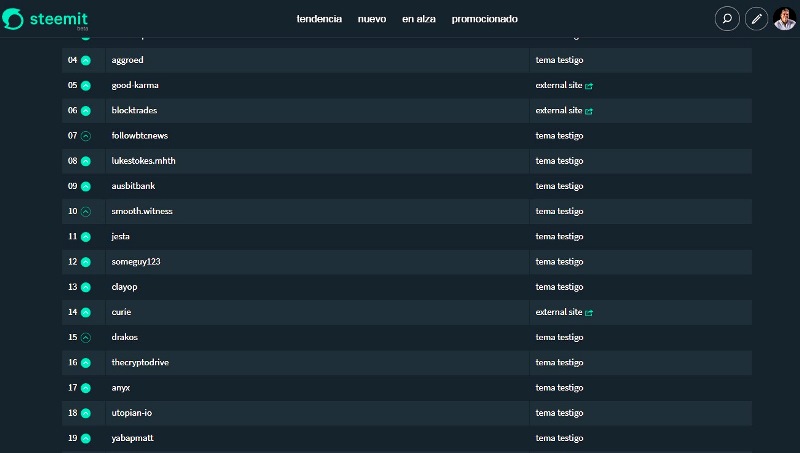Open external site link for good-karma

tap(564, 85)
